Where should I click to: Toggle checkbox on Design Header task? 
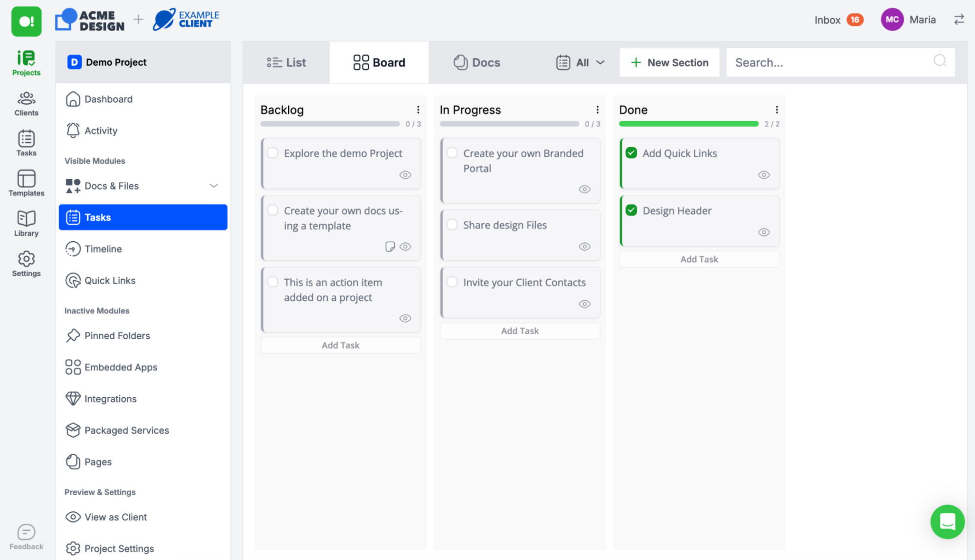pyautogui.click(x=632, y=210)
